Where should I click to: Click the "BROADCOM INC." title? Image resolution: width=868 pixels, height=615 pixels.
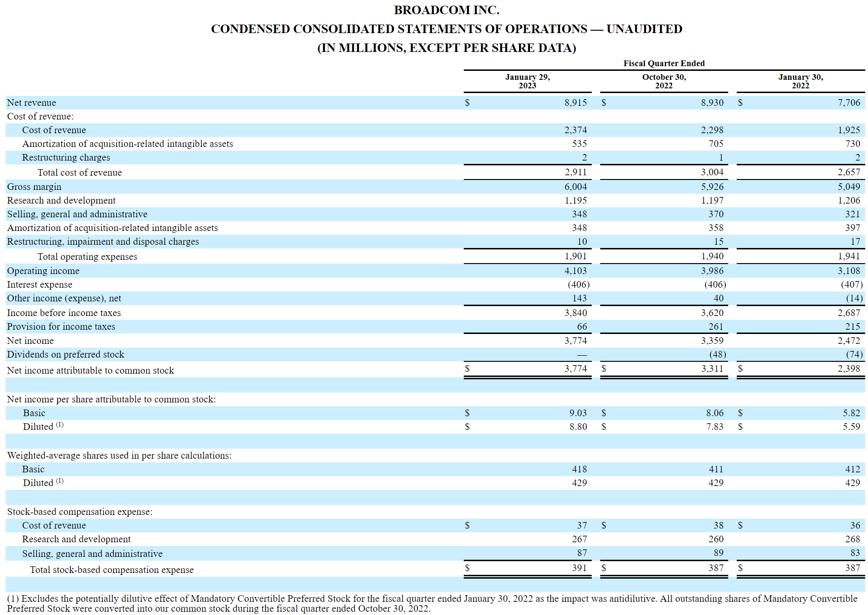[x=446, y=10]
